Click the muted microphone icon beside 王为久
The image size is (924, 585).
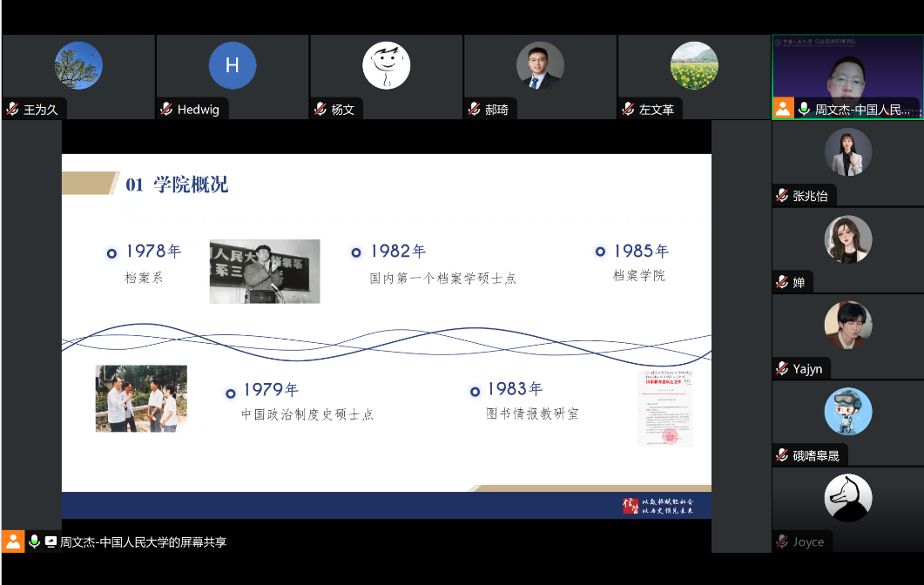pyautogui.click(x=12, y=110)
